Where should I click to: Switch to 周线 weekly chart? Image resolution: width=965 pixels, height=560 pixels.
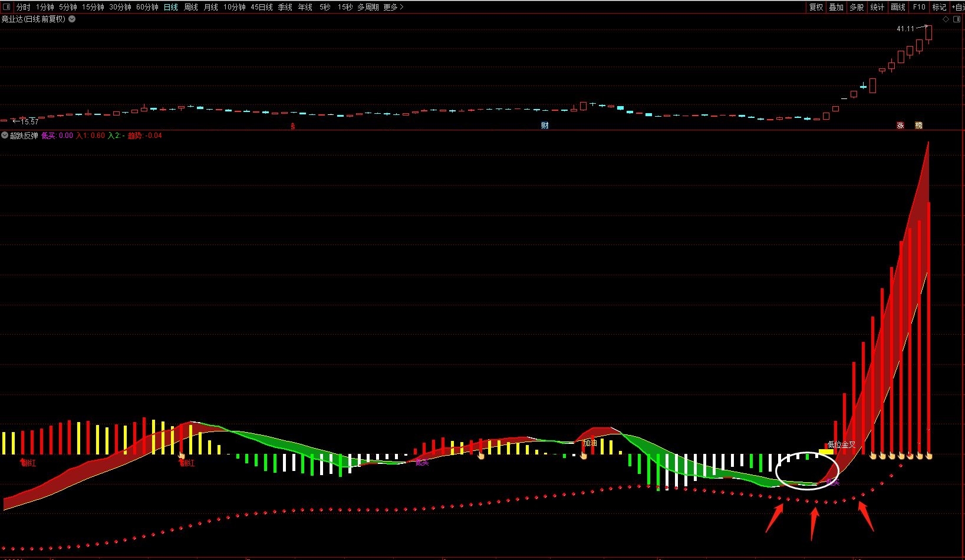click(x=191, y=7)
